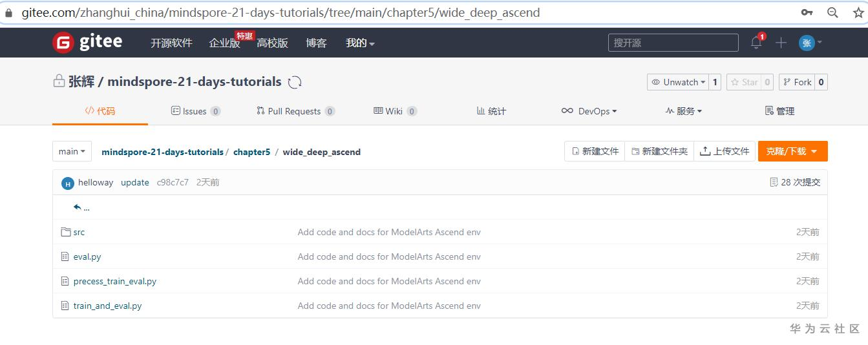The width and height of the screenshot is (868, 345).
Task: Open the train_and_eval.py file name link
Action: (107, 306)
